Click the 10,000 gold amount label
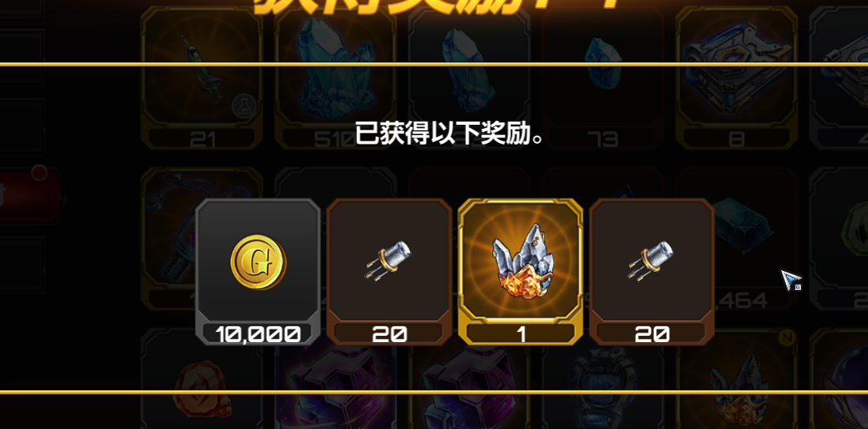 point(258,333)
